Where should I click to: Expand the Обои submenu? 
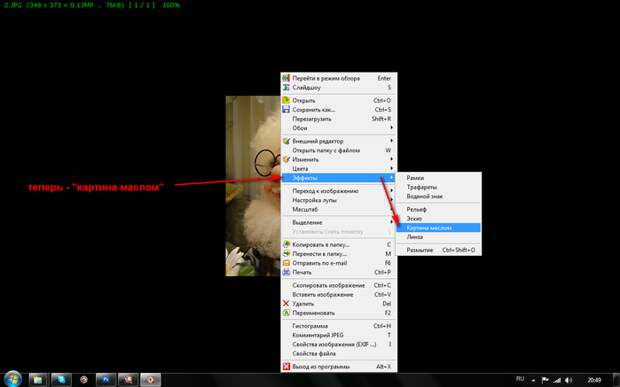[x=339, y=128]
